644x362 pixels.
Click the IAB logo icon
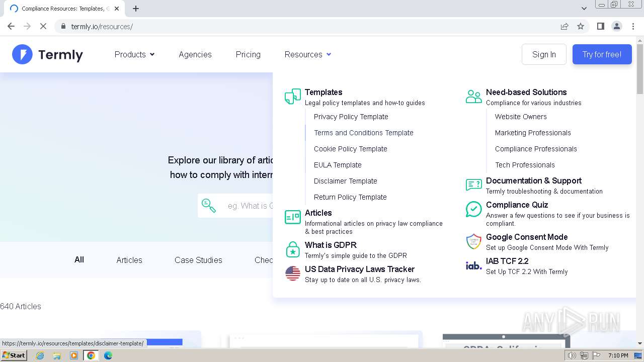pos(474,265)
